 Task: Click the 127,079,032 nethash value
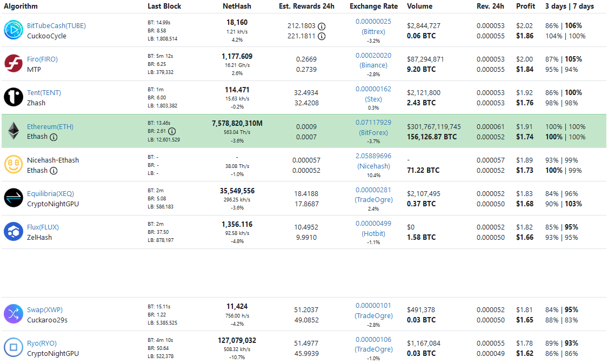point(237,340)
